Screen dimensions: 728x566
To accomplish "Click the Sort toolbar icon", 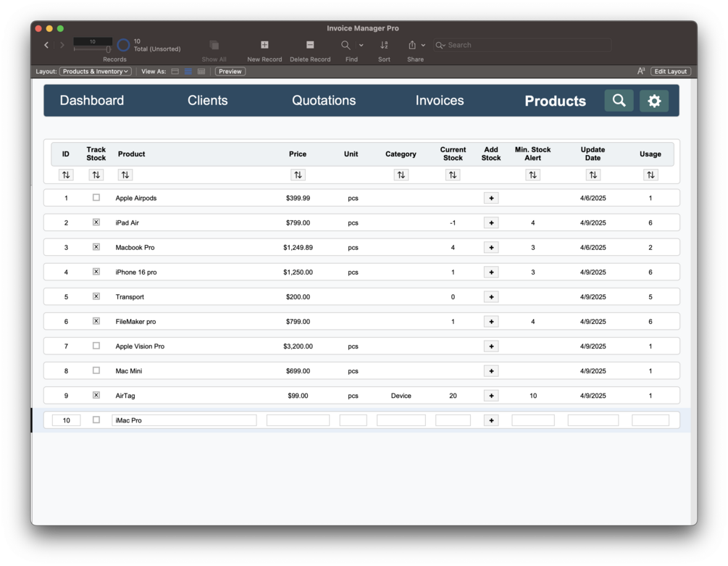I will click(x=384, y=45).
